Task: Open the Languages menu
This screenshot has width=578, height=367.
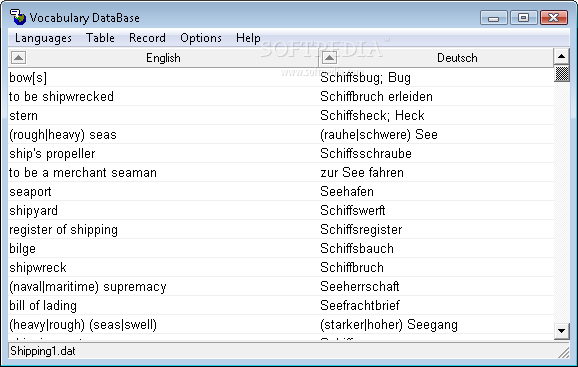Action: click(43, 38)
